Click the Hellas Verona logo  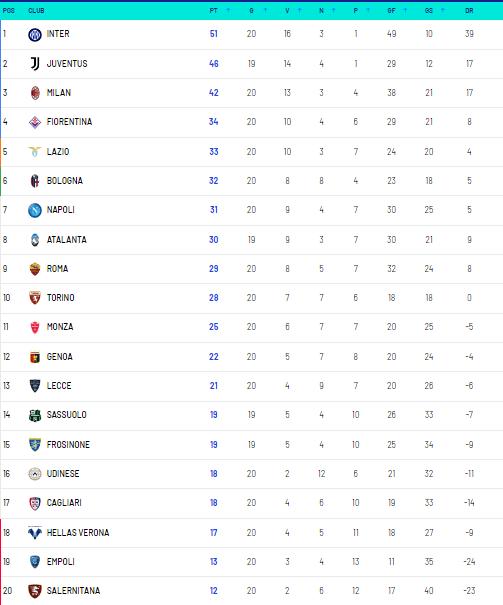click(35, 533)
